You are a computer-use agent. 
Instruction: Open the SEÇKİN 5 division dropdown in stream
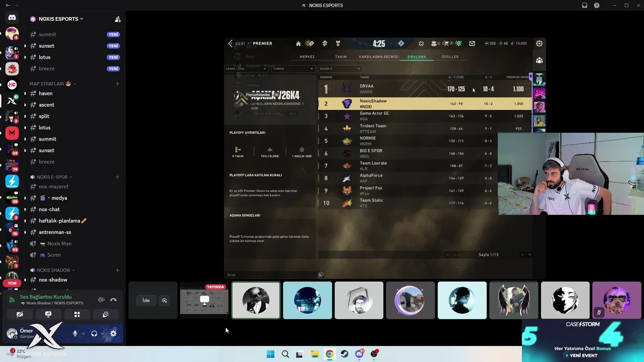(340, 69)
